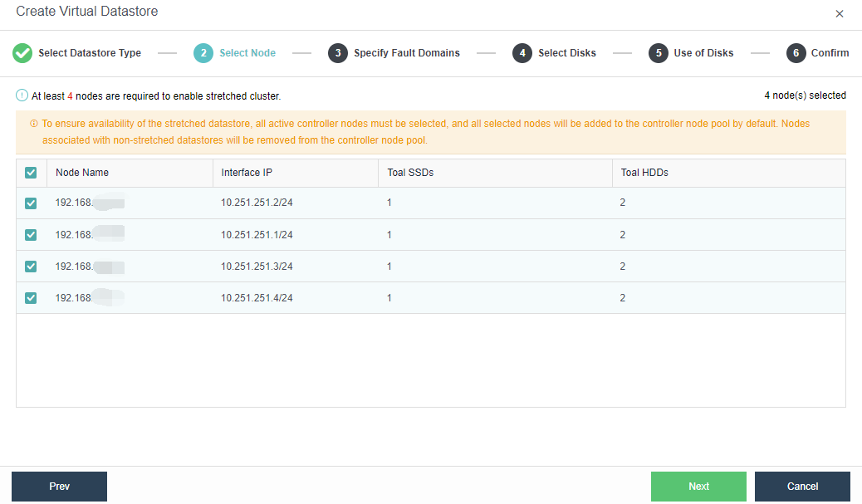862x504 pixels.
Task: Uncheck the node with interface IP 10.251.251.4/24
Action: tap(31, 297)
